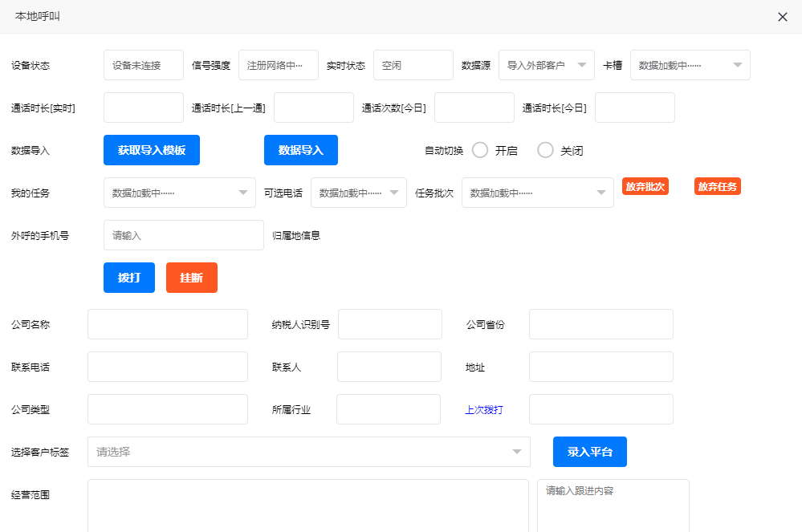Click the 拨打 button
This screenshot has height=532, width=802.
129,278
